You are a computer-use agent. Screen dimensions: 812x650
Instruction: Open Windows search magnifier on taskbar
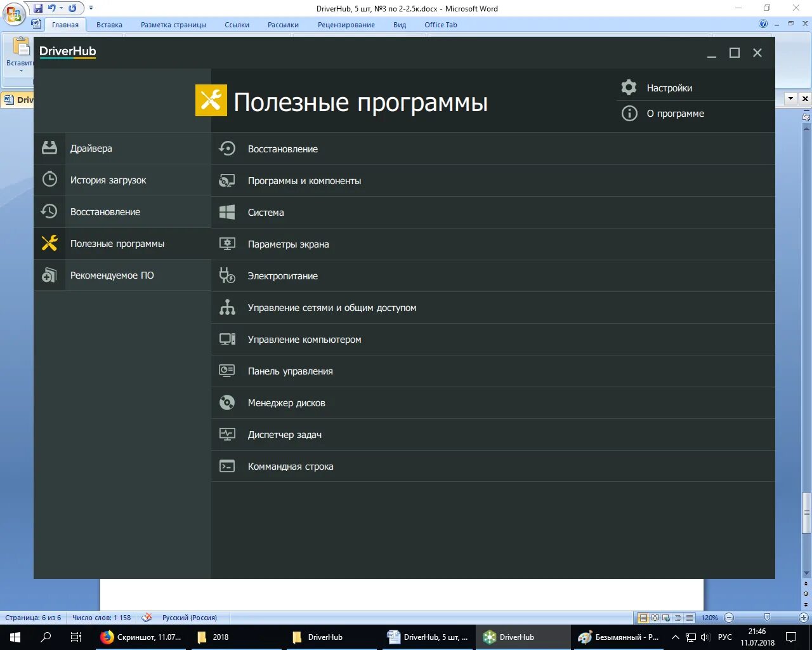coord(46,637)
